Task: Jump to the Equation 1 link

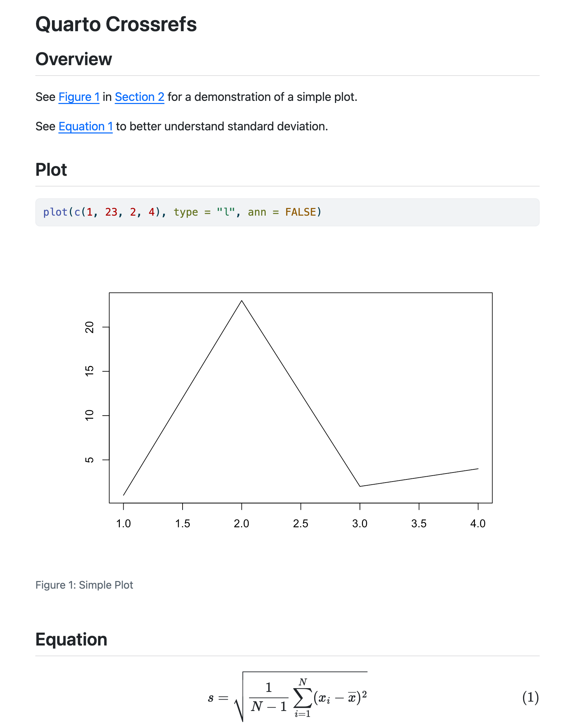Action: (85, 127)
